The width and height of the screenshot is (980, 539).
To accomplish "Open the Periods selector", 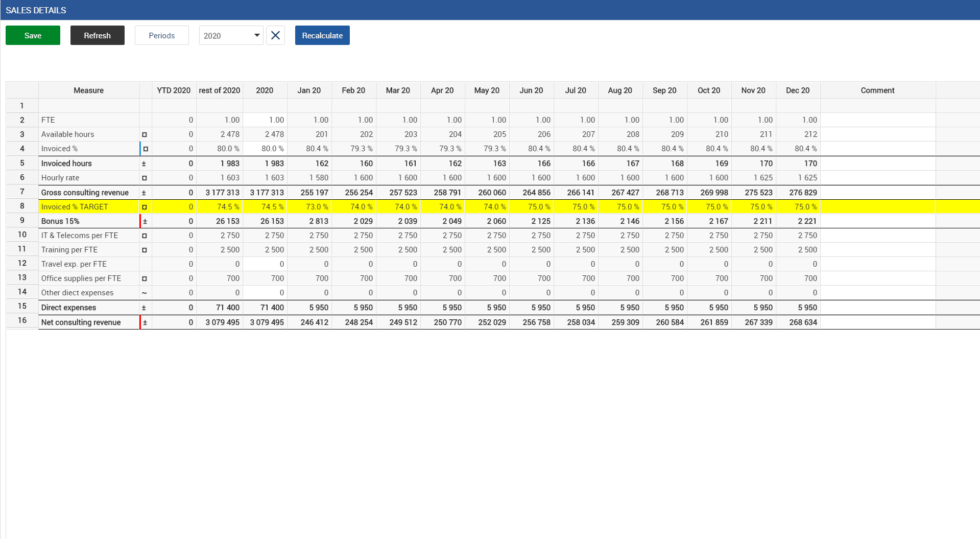I will click(x=161, y=35).
